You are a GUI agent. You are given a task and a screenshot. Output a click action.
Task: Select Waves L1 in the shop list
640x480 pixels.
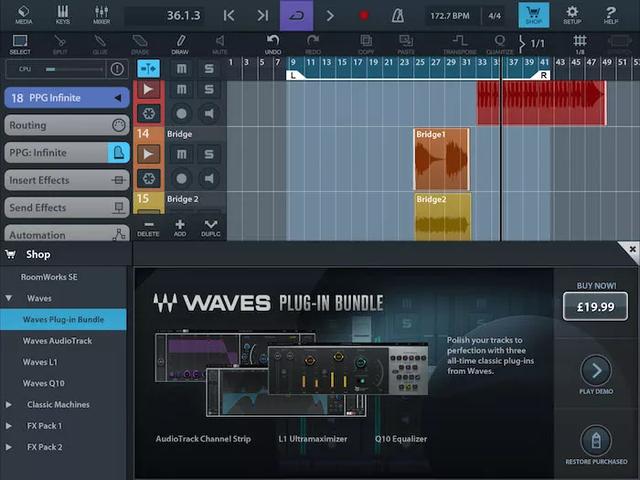[63, 362]
